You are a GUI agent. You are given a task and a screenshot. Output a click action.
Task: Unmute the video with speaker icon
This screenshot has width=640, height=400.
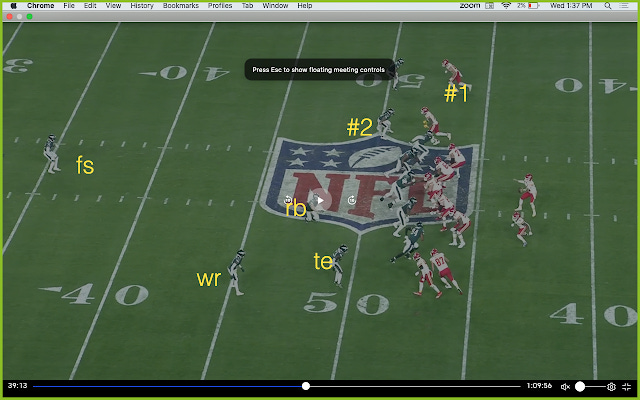pyautogui.click(x=565, y=387)
